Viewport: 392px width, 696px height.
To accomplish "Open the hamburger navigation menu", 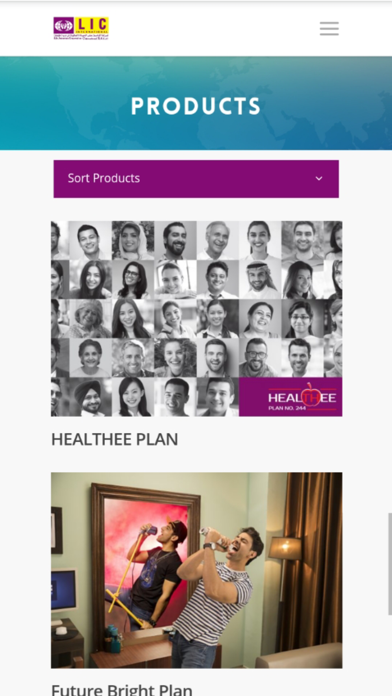I will pyautogui.click(x=329, y=28).
